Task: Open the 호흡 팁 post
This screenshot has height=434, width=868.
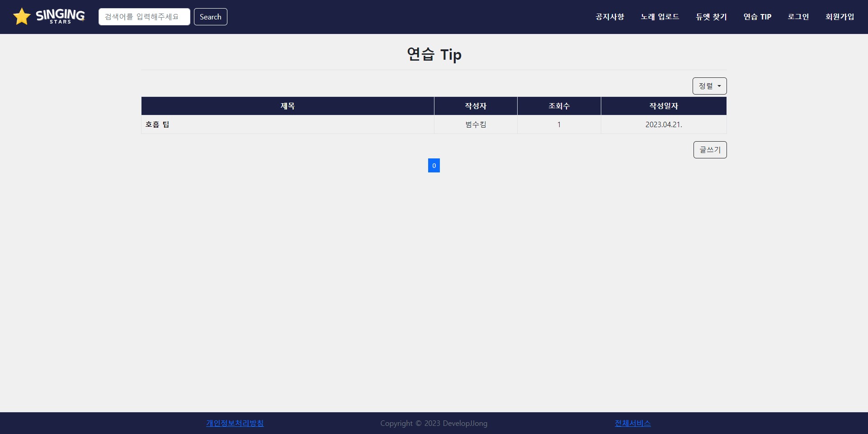Action: click(158, 124)
